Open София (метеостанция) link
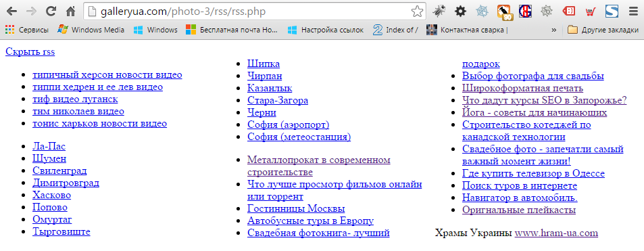 click(299, 137)
